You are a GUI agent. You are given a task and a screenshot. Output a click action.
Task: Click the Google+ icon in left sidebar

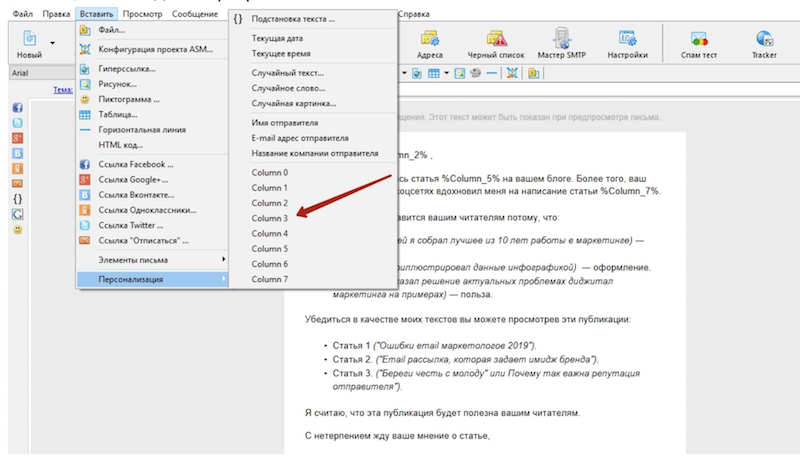[x=17, y=138]
